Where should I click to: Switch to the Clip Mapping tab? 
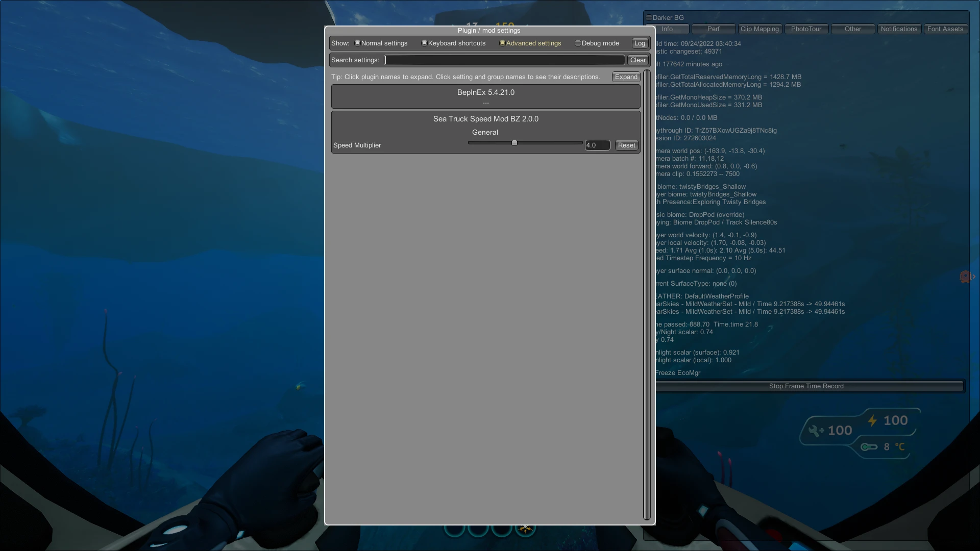759,29
